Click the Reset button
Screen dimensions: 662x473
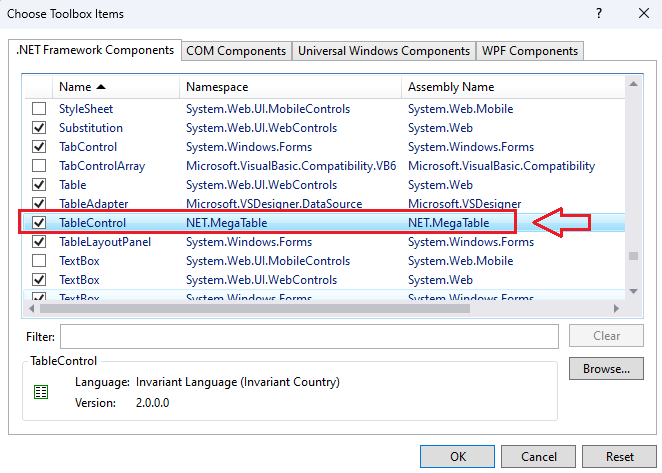click(x=619, y=457)
